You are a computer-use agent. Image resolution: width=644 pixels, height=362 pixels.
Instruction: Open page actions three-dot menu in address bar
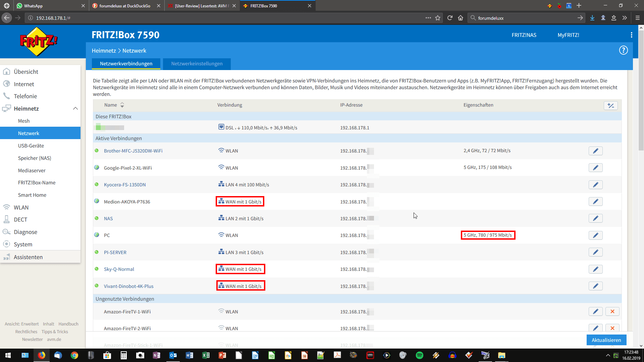(428, 18)
